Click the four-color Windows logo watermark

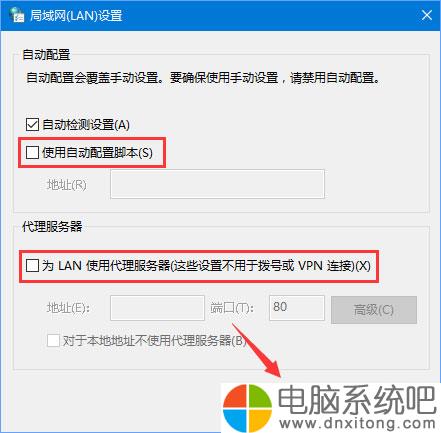[x=247, y=407]
